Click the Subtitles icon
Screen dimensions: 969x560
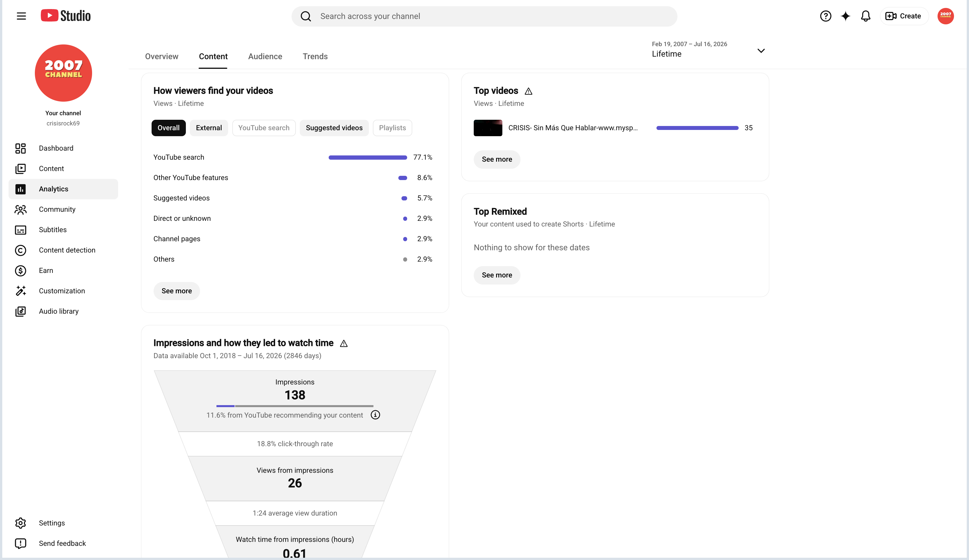tap(20, 230)
